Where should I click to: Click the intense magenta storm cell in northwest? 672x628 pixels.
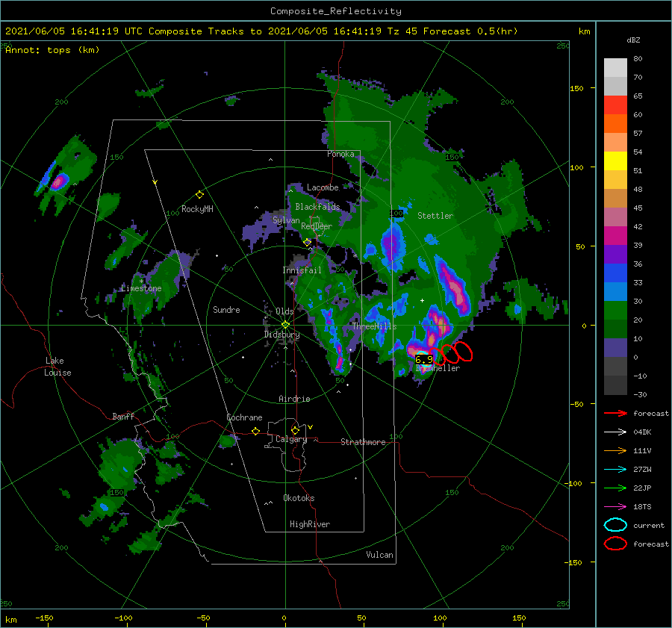click(59, 181)
